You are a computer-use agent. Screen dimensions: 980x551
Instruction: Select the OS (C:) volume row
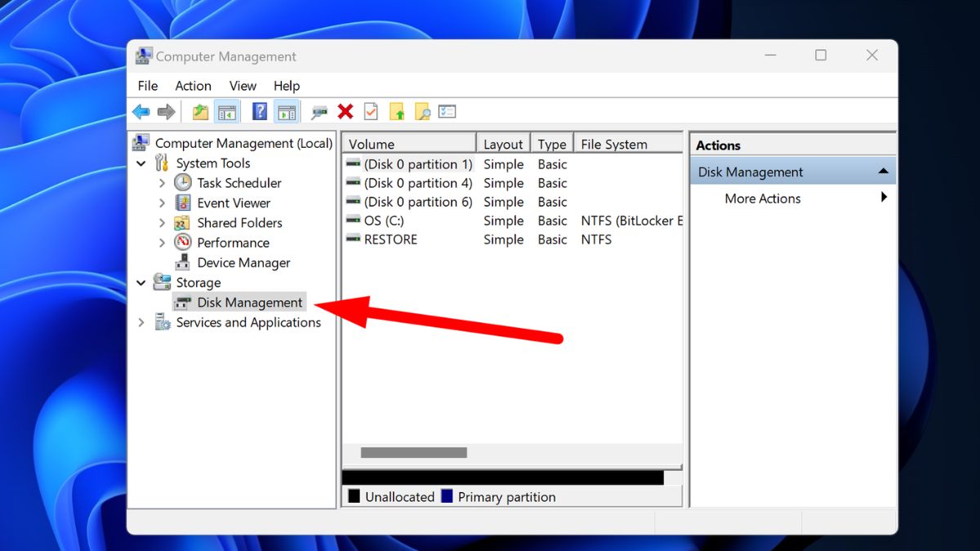point(513,220)
